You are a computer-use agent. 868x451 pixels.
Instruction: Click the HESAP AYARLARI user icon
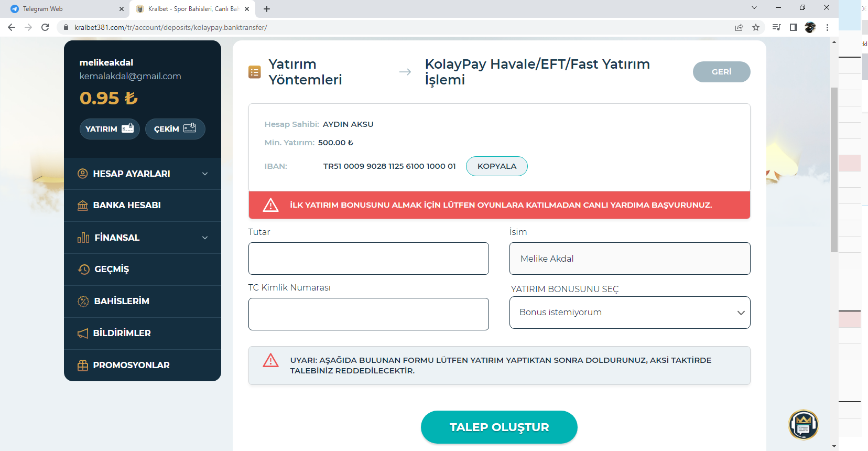click(x=83, y=174)
